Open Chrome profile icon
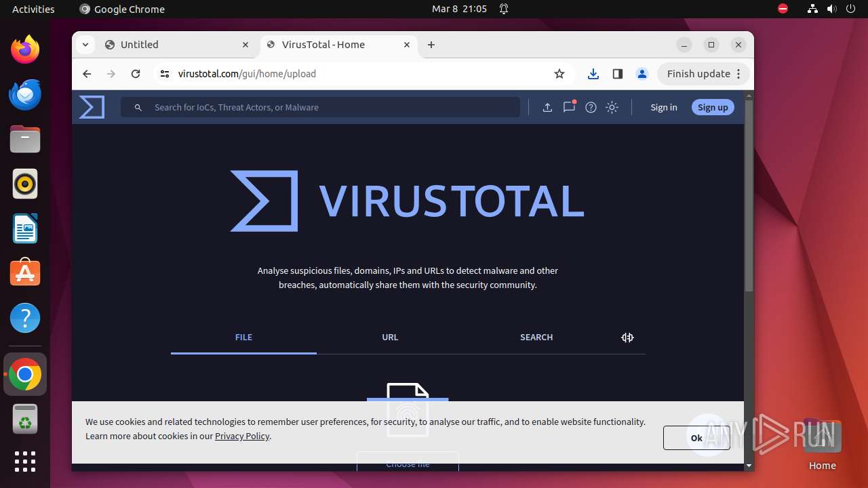868x488 pixels. point(642,74)
